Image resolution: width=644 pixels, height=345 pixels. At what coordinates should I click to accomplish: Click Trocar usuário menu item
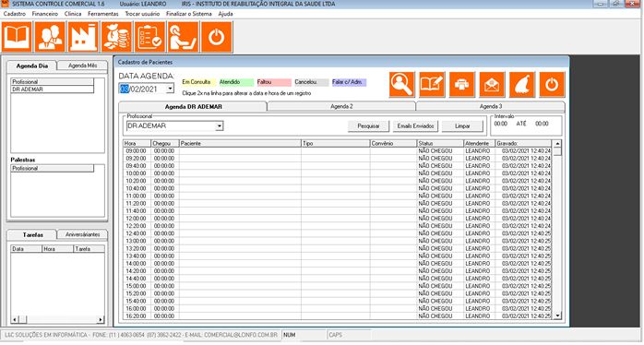tap(142, 14)
